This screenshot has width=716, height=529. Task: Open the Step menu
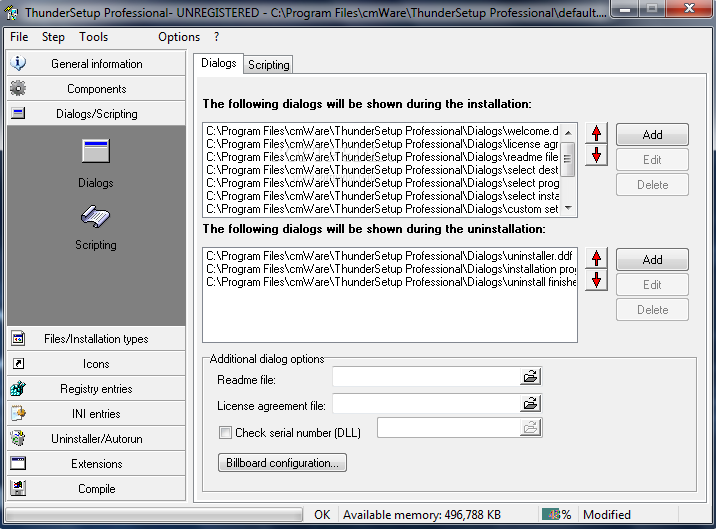point(53,37)
